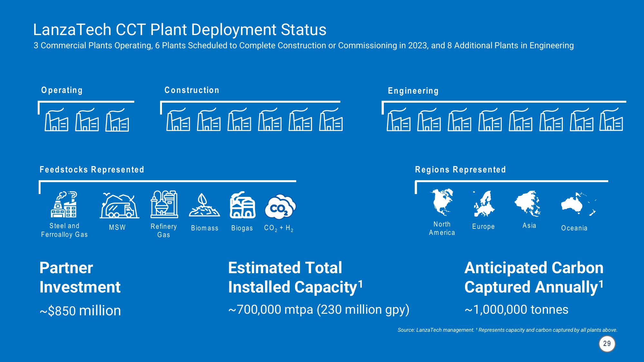
Task: Click the Steel and Ferroalloy Gas label
Action: pyautogui.click(x=64, y=230)
